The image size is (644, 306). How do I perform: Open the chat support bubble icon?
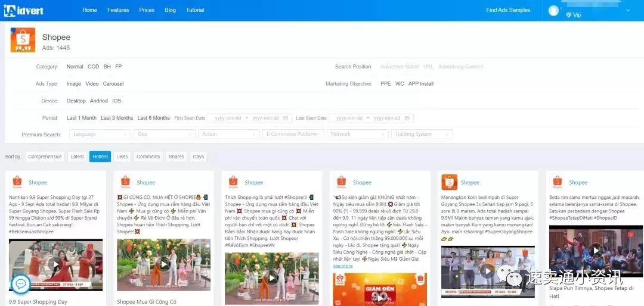pyautogui.click(x=20, y=284)
